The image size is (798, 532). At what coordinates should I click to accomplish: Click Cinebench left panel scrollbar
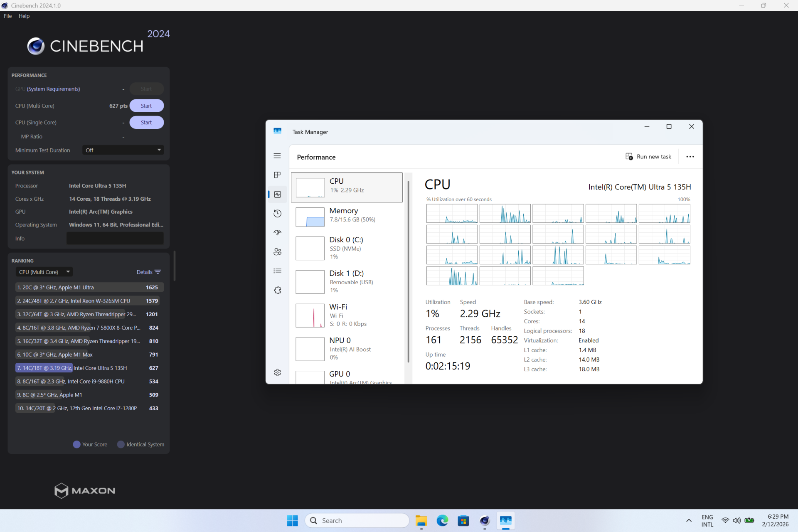click(175, 266)
